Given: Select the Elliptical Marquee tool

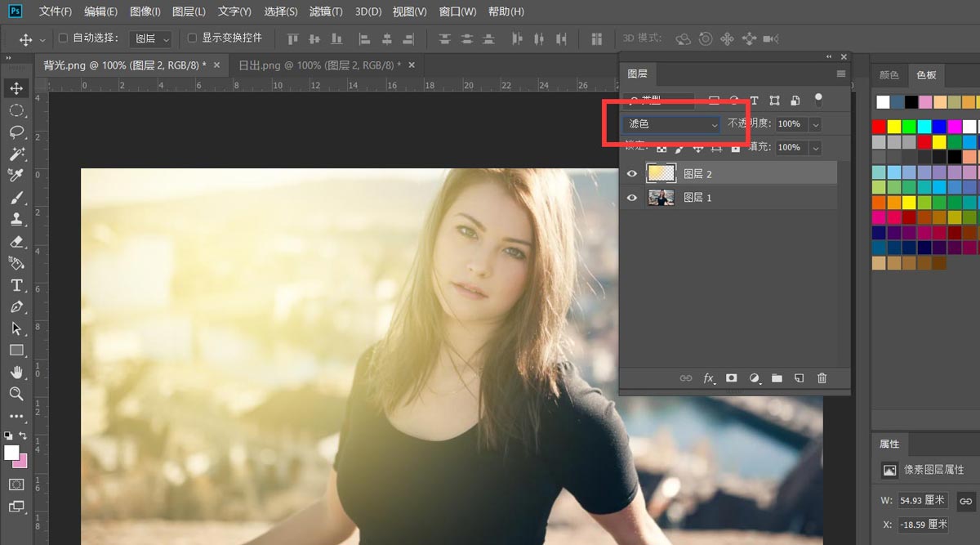Looking at the screenshot, I should coord(16,110).
